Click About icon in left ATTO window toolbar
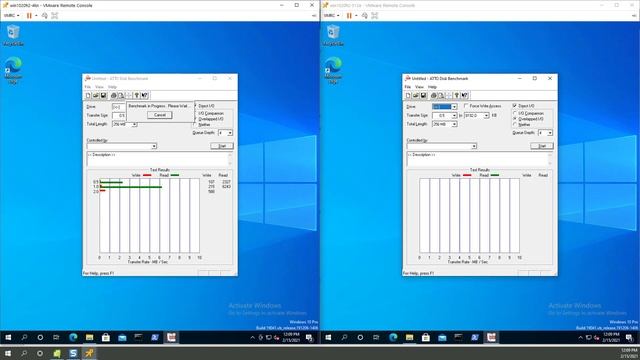640x360 pixels. [x=137, y=96]
